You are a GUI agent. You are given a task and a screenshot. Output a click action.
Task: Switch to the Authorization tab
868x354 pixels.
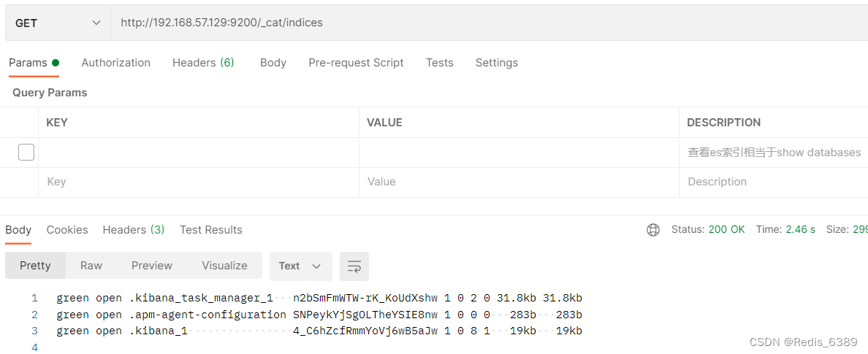coord(115,63)
